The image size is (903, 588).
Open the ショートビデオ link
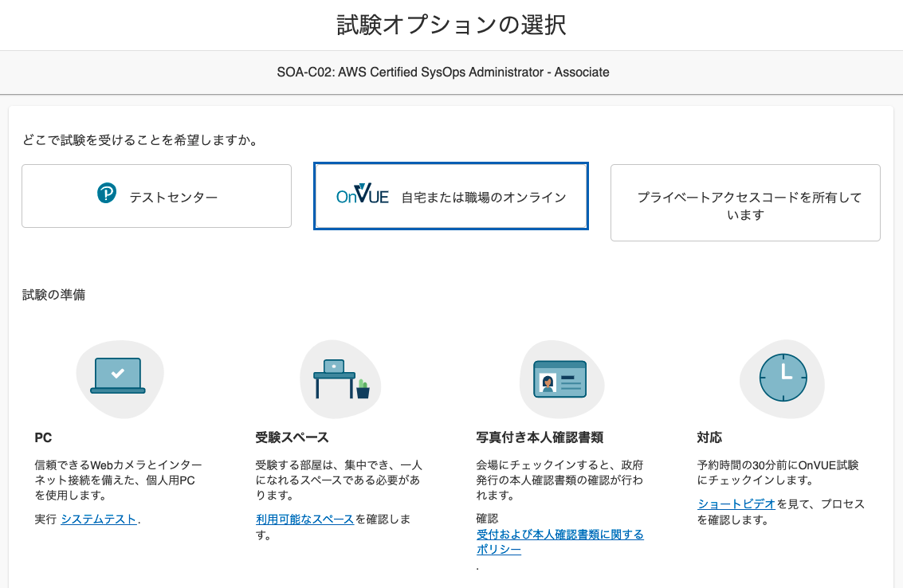click(x=736, y=504)
